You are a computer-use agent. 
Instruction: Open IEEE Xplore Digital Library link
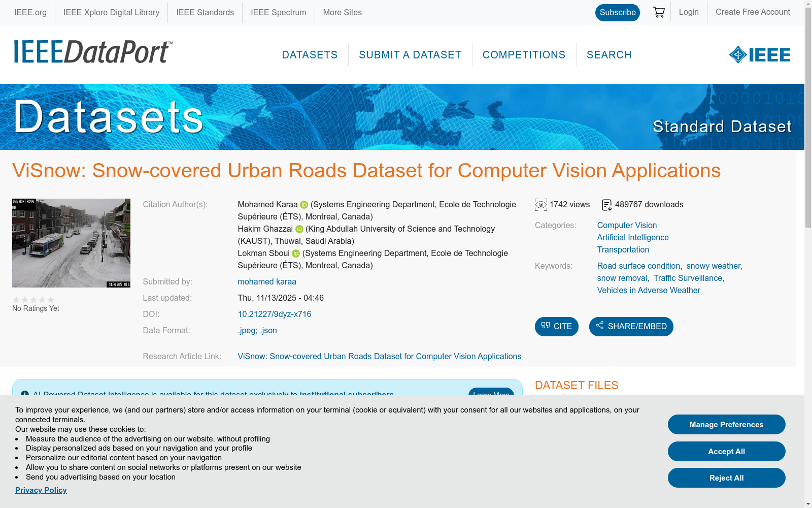point(111,12)
